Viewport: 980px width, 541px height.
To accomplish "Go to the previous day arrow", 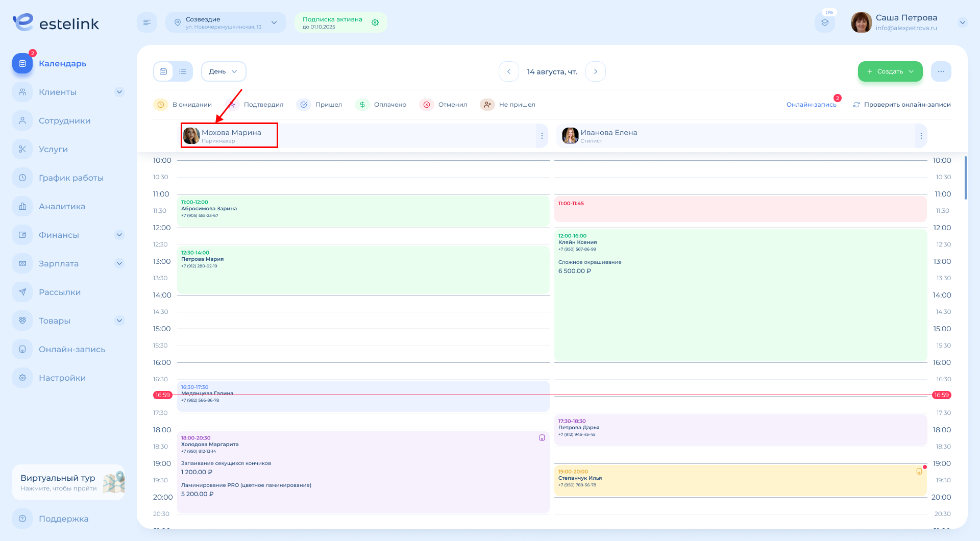I will (x=509, y=71).
